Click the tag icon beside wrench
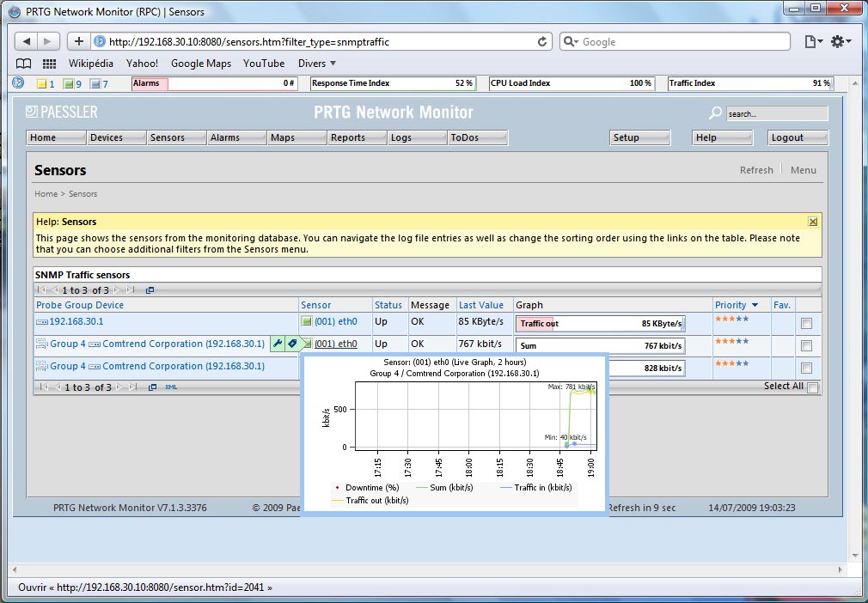The width and height of the screenshot is (868, 603). click(292, 344)
